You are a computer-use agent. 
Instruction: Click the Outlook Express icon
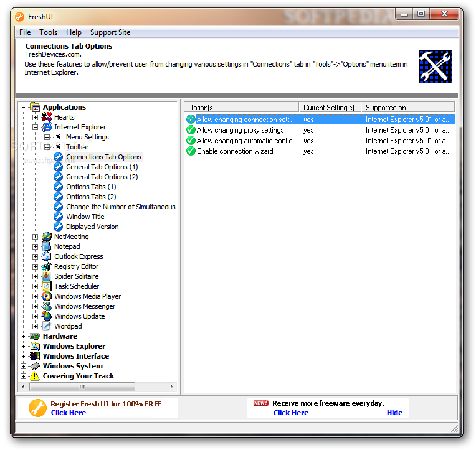(47, 256)
